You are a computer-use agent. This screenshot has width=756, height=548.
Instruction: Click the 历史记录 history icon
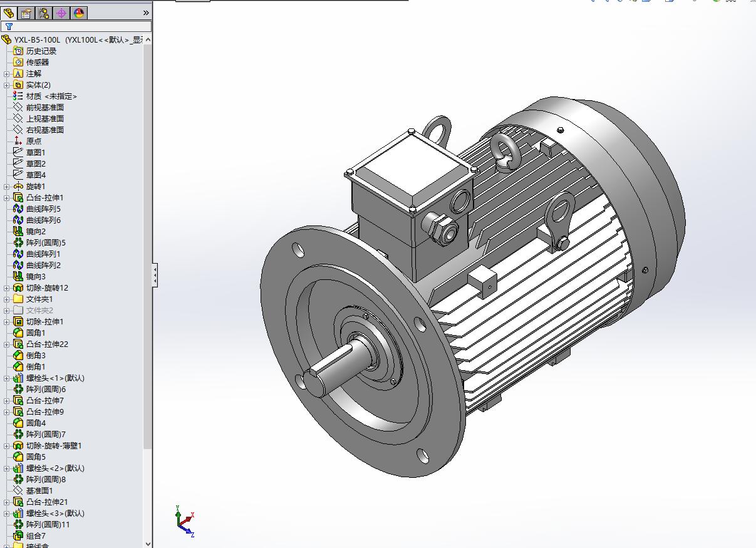click(18, 51)
